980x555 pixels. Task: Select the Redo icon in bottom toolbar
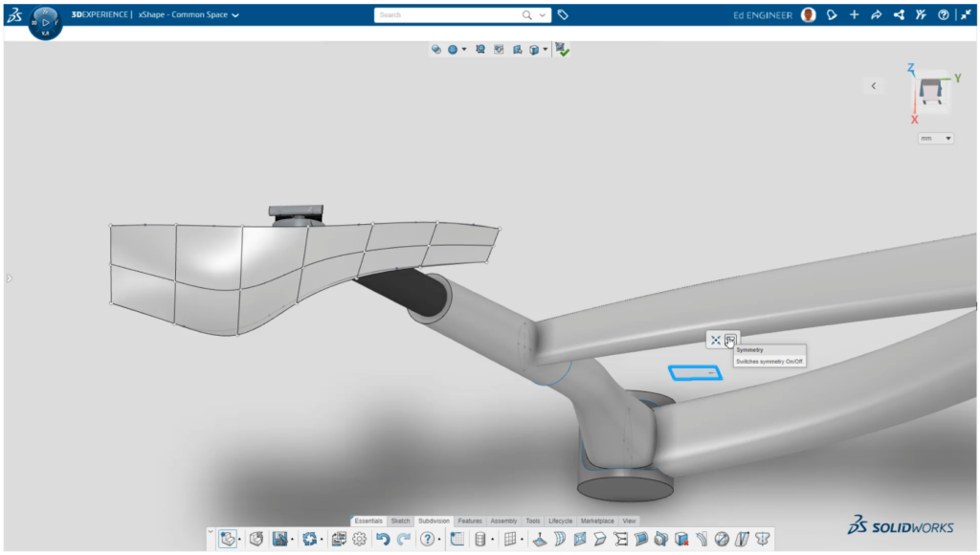(403, 539)
